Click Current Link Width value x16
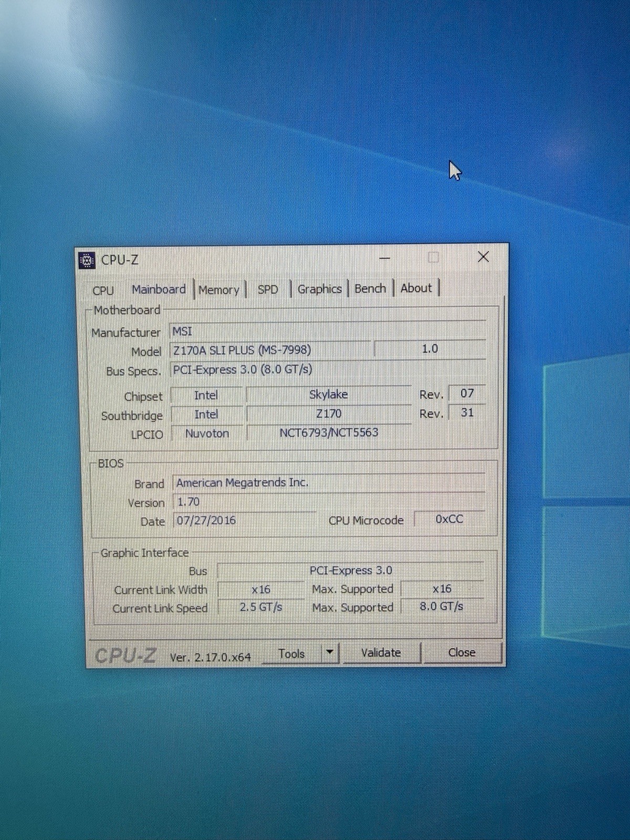The height and width of the screenshot is (840, 630). [261, 589]
